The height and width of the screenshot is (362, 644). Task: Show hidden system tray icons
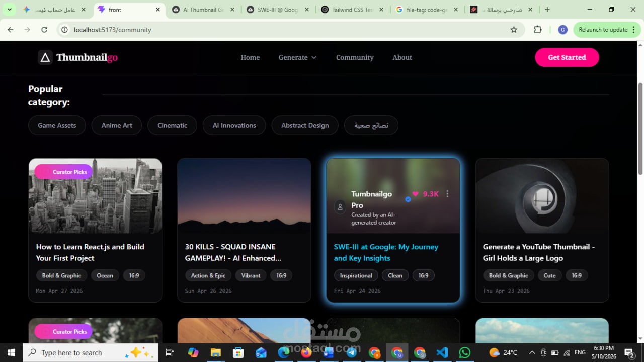coord(532,352)
